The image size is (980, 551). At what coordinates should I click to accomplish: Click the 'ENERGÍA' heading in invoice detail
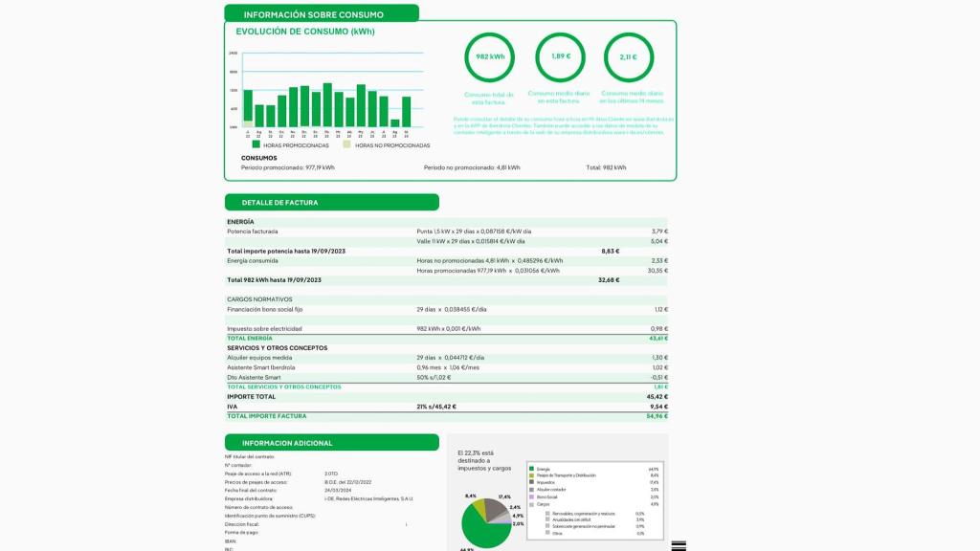coord(240,222)
